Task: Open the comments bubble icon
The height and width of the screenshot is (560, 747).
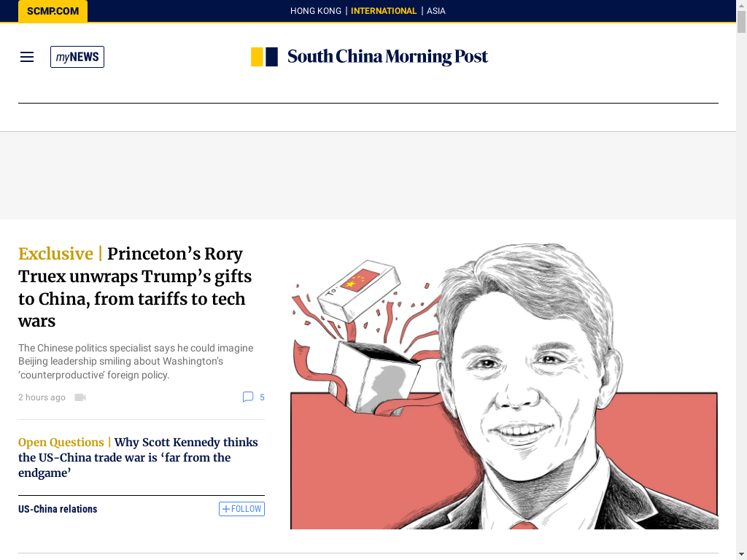Action: click(248, 397)
